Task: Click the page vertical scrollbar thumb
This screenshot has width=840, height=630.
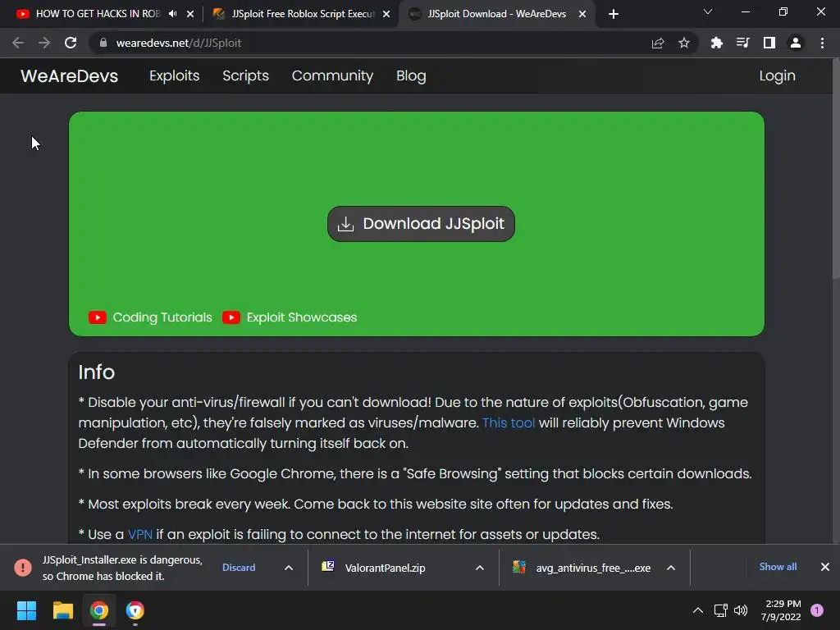Action: 836,169
